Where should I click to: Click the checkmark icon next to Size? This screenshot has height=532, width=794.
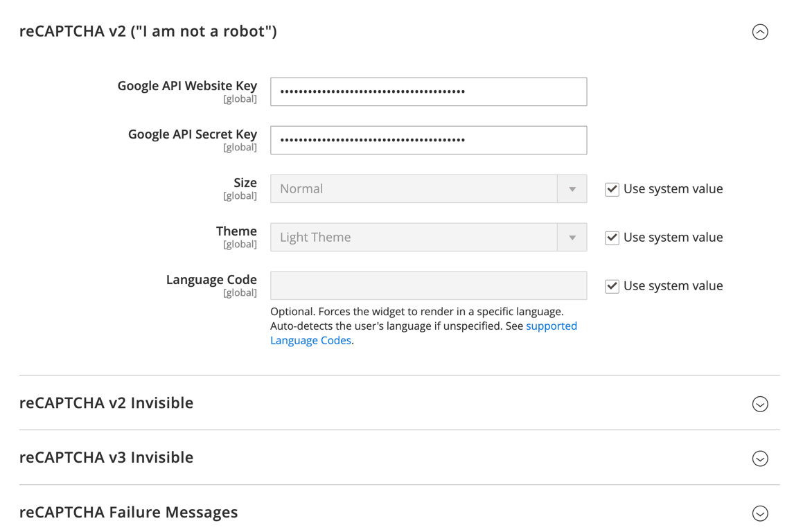coord(612,188)
